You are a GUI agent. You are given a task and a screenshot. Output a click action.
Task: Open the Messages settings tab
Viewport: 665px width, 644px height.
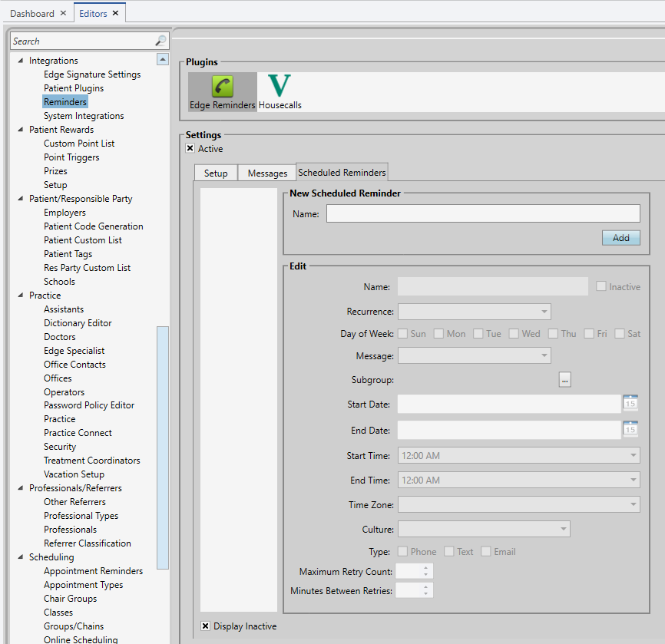(267, 173)
